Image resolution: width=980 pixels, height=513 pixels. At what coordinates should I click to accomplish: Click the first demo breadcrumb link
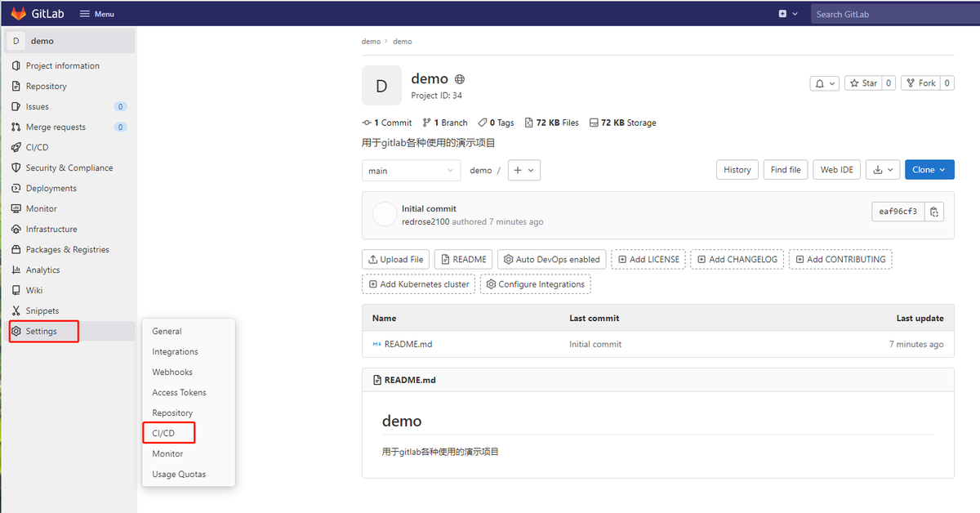pos(371,41)
